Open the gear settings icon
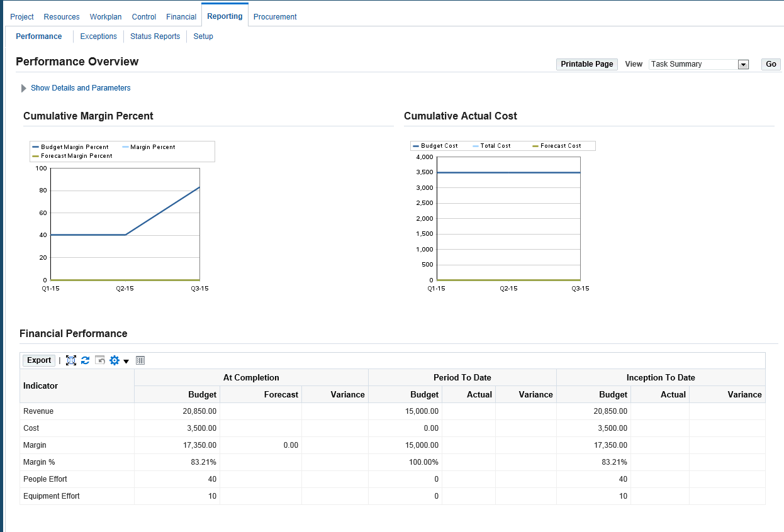Image resolution: width=784 pixels, height=532 pixels. tap(115, 360)
